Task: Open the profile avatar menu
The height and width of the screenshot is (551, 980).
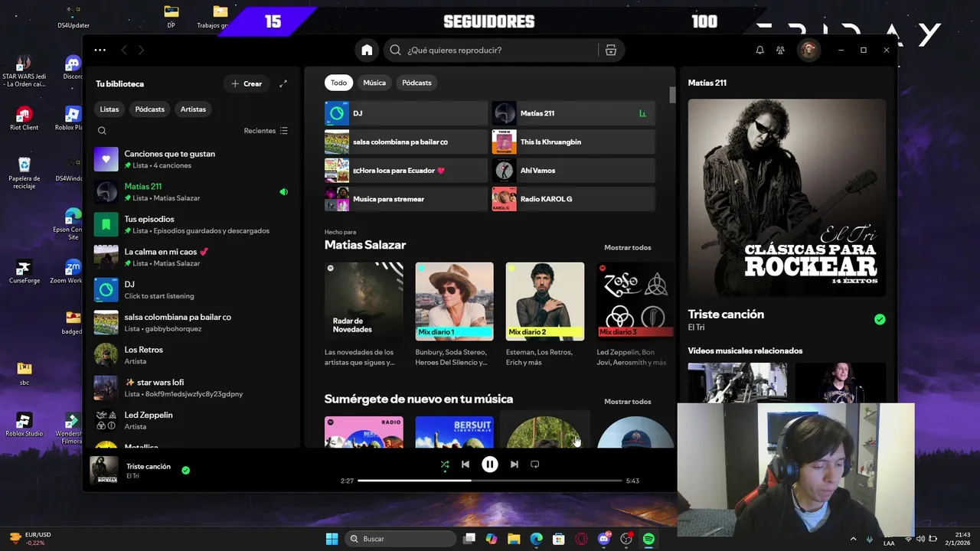Action: tap(808, 50)
